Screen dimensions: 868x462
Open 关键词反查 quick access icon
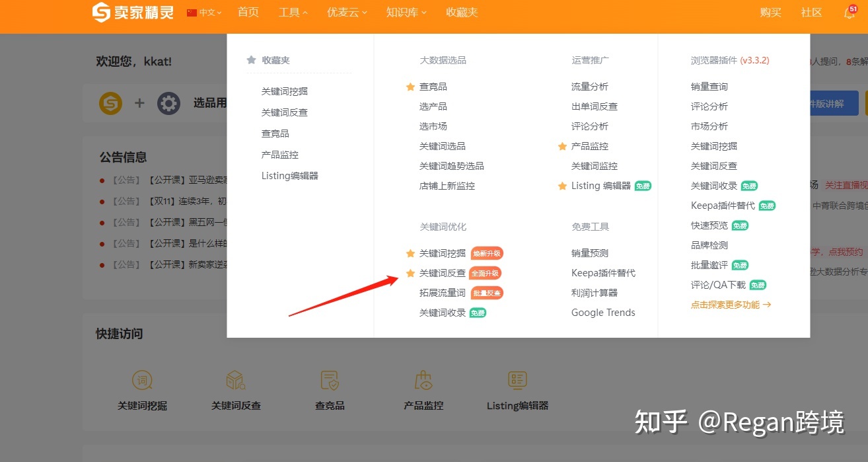(236, 381)
